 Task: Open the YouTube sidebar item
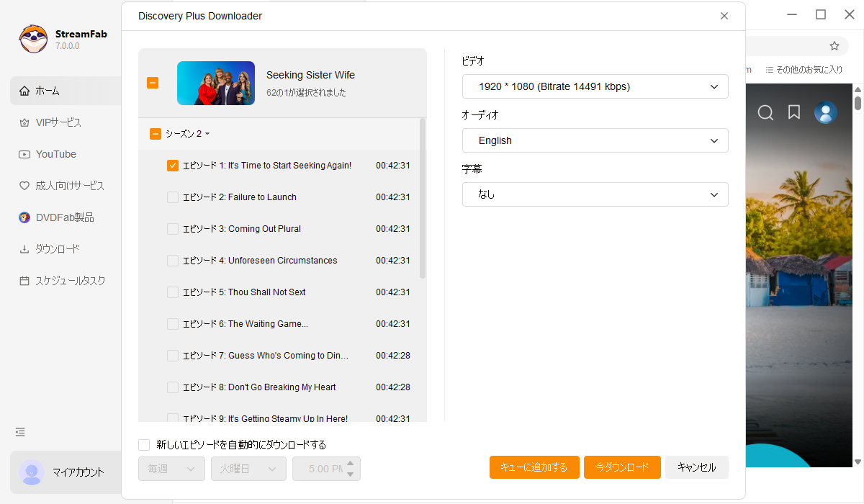[56, 154]
